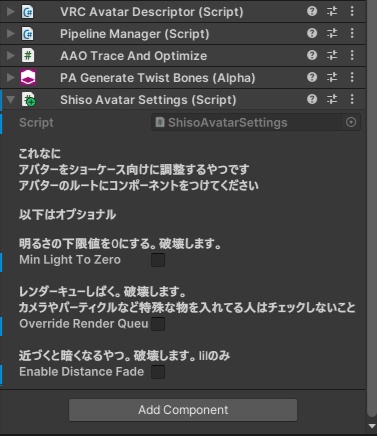Image resolution: width=377 pixels, height=436 pixels.
Task: Click the VRC Avatar Descriptor (Script) title
Action: tap(152, 12)
